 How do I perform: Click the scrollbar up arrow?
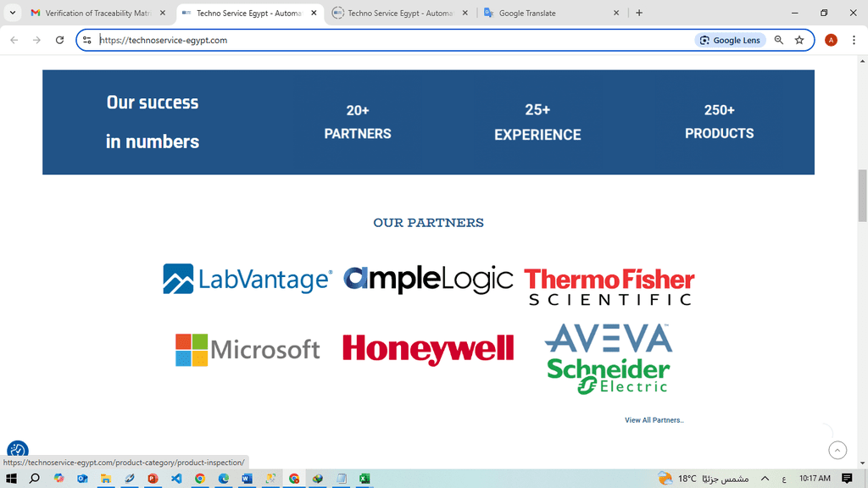(x=862, y=60)
